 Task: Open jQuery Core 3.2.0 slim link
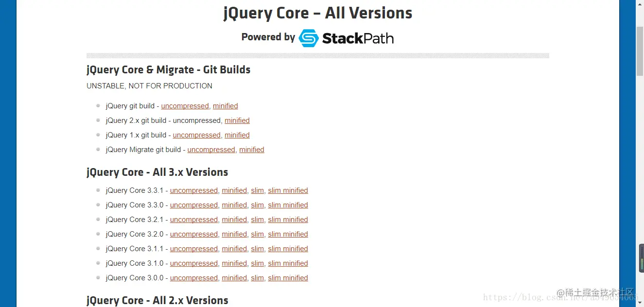(258, 234)
